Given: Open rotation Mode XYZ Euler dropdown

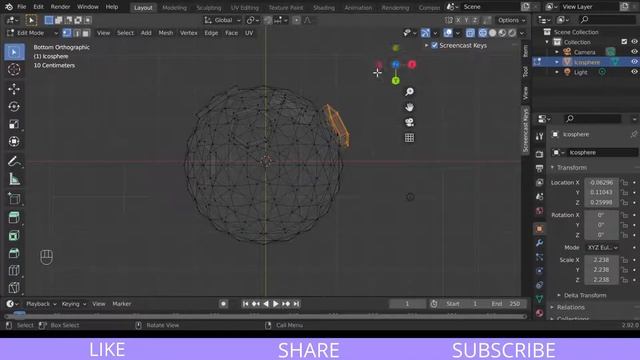Looking at the screenshot, I should (602, 247).
